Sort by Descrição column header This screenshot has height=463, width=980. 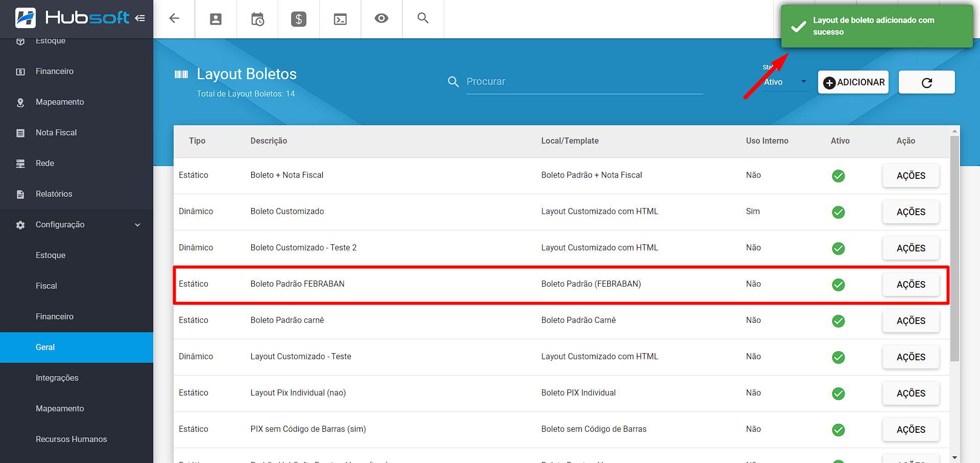pyautogui.click(x=269, y=141)
